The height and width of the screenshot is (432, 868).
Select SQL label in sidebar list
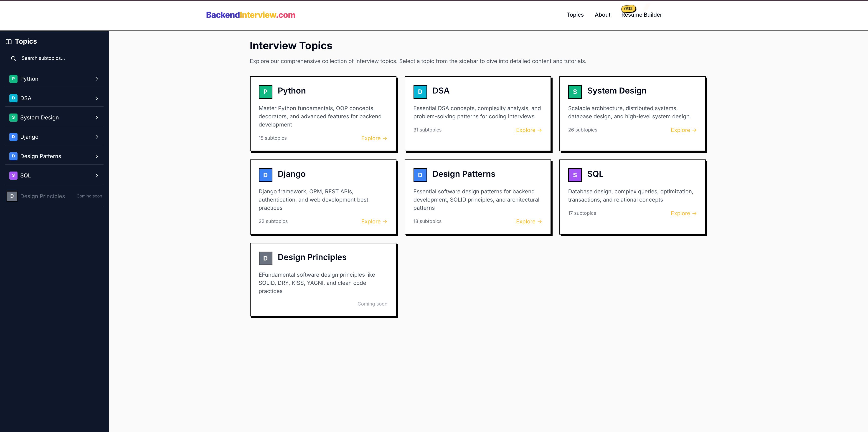[25, 176]
